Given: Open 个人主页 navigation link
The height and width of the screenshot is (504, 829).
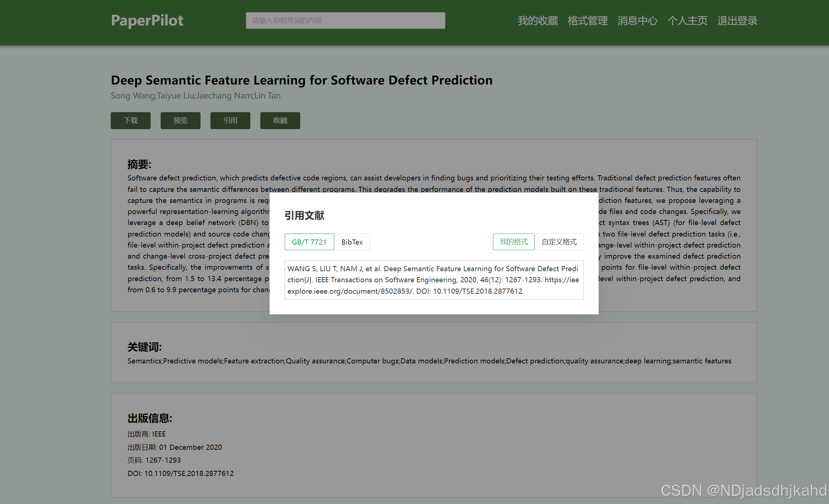Looking at the screenshot, I should pyautogui.click(x=687, y=21).
